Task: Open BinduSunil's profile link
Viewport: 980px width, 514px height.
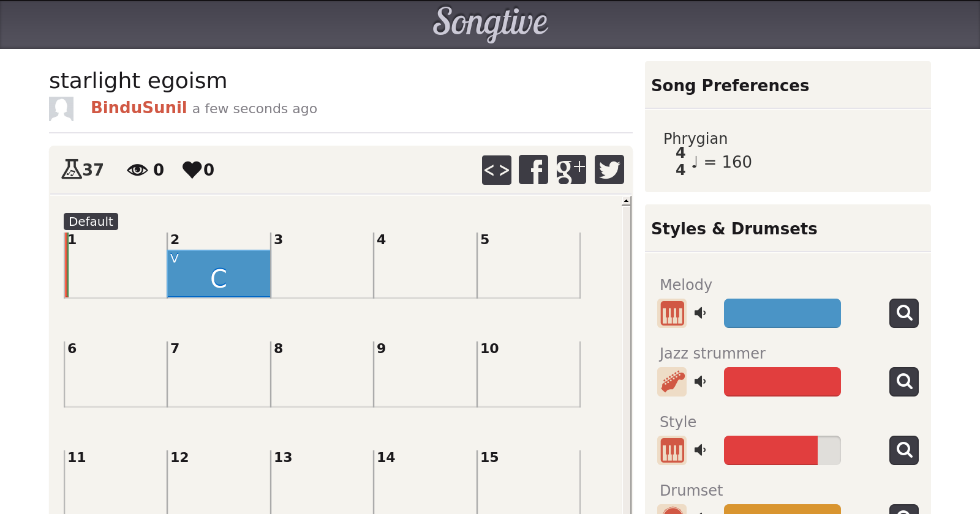Action: [x=138, y=108]
